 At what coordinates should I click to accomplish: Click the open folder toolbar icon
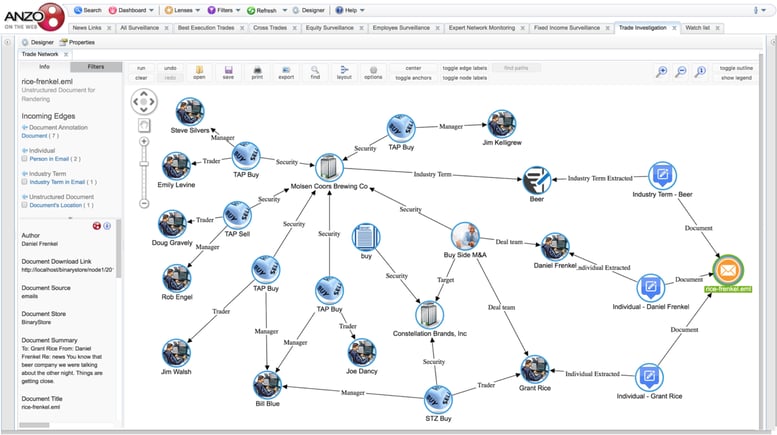pos(199,70)
